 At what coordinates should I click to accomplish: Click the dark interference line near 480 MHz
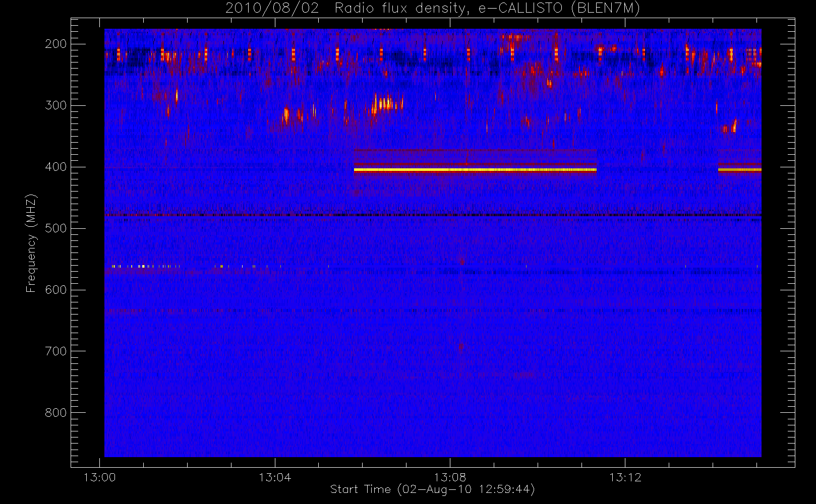tap(433, 215)
